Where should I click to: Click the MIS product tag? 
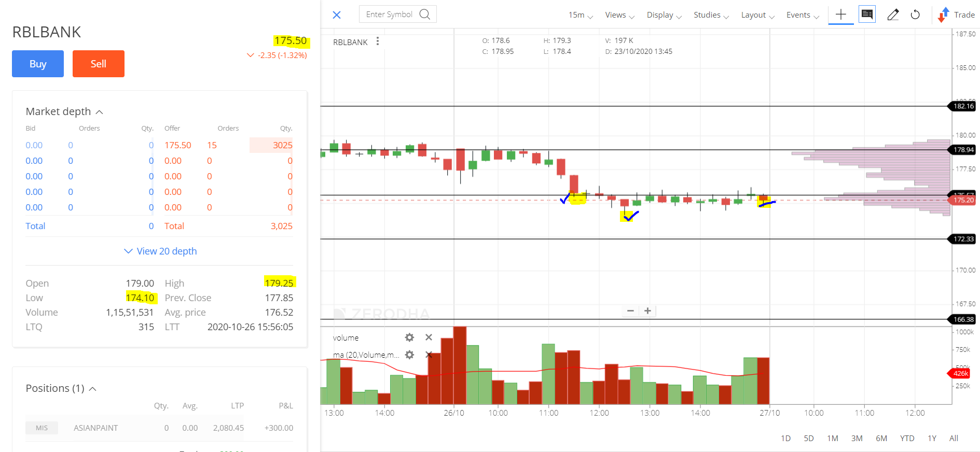[x=42, y=428]
